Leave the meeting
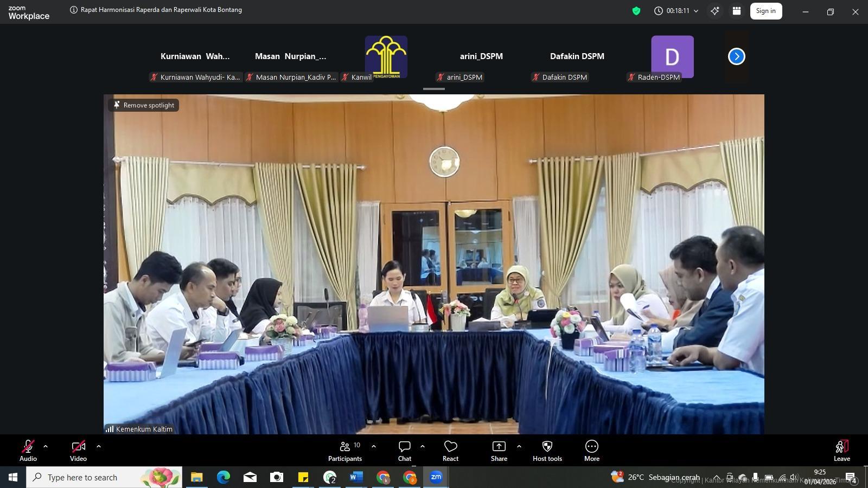The height and width of the screenshot is (488, 868). pyautogui.click(x=841, y=450)
